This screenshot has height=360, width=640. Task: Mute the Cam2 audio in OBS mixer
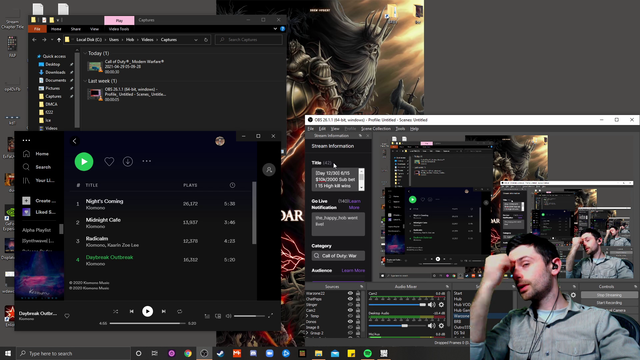tap(432, 304)
